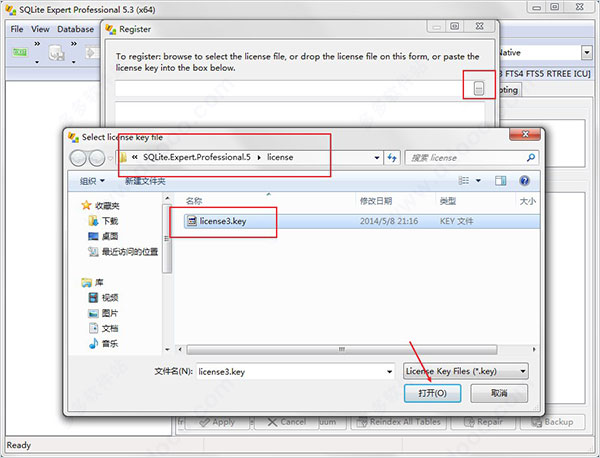This screenshot has height=458, width=600.
Task: Click the 2014/5/8 21:16 date cell
Action: (x=389, y=221)
